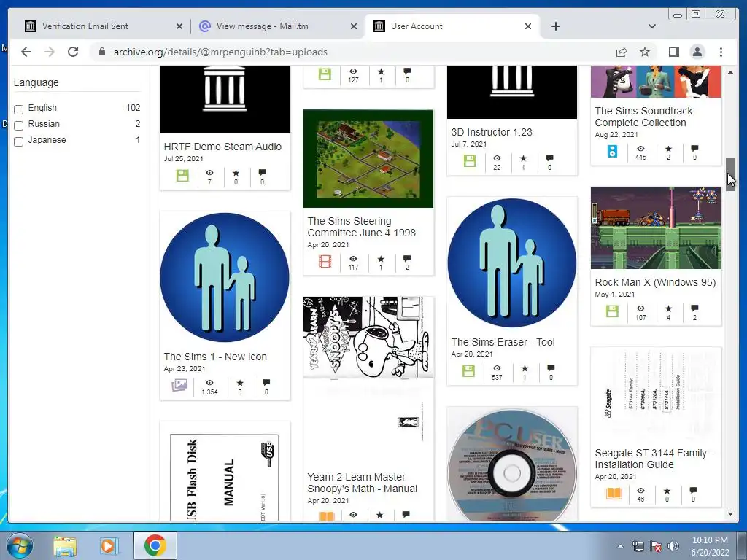
Task: Show hidden system tray icons
Action: (620, 546)
